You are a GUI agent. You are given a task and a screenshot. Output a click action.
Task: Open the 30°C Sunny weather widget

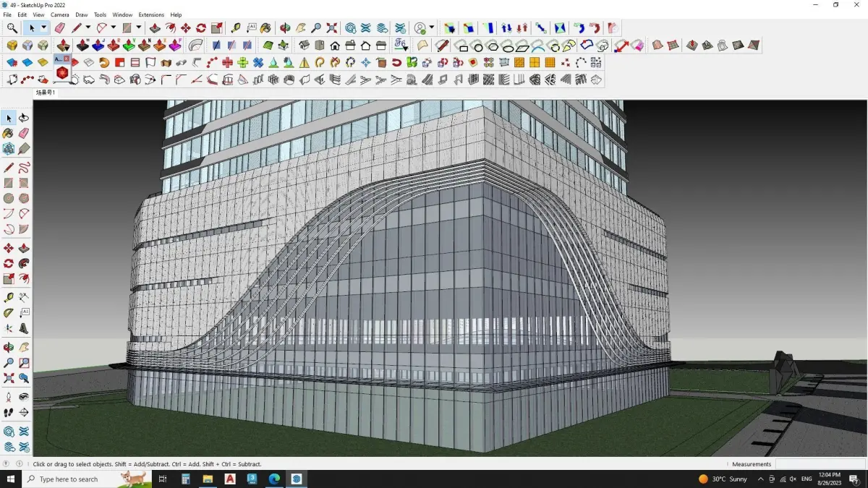(723, 479)
